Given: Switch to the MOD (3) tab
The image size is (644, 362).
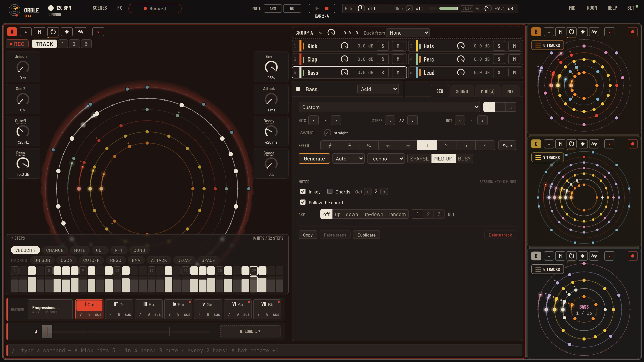Looking at the screenshot, I should (488, 92).
